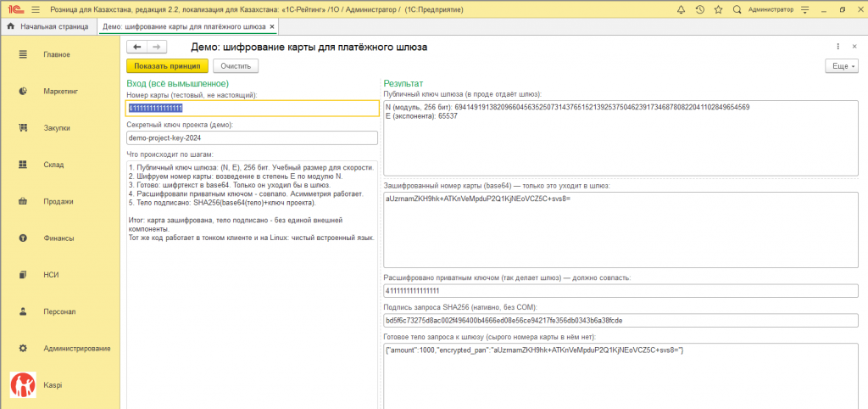Click the Секретный ключ проекта field
This screenshot has height=409, width=868.
pos(253,138)
